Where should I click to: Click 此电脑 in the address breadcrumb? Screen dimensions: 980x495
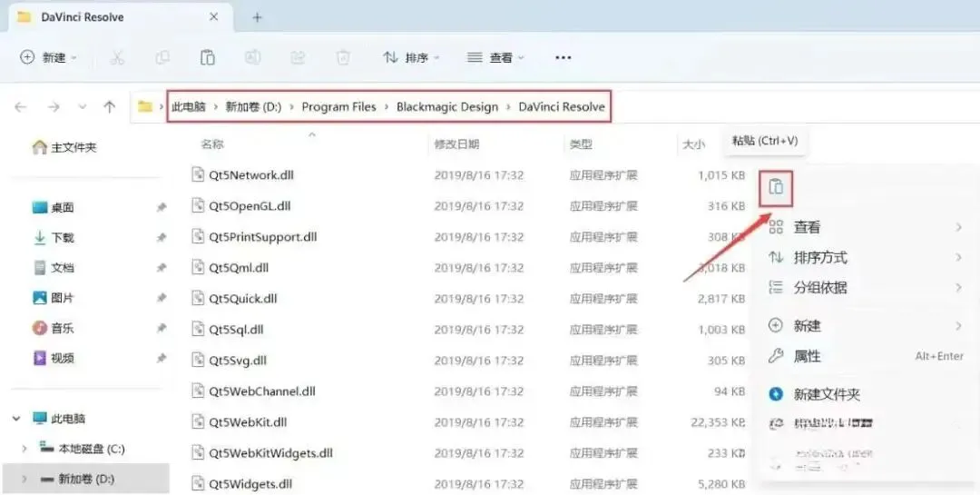[x=188, y=107]
